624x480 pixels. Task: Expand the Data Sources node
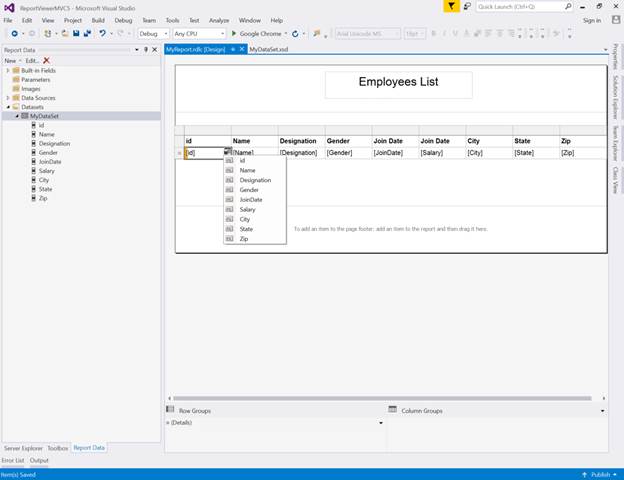coord(8,98)
